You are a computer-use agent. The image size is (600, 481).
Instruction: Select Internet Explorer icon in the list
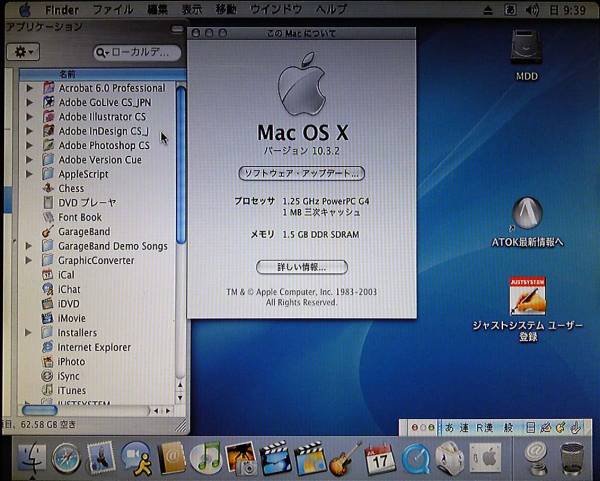pos(47,347)
